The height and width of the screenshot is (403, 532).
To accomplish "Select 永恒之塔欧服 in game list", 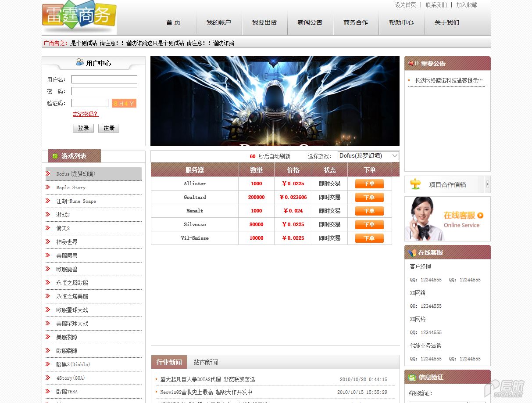I will [x=93, y=283].
